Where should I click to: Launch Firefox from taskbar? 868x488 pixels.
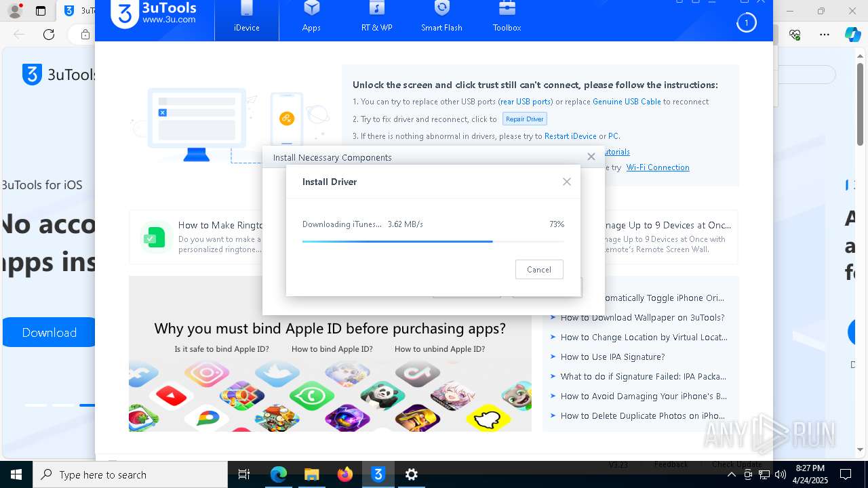tap(345, 474)
